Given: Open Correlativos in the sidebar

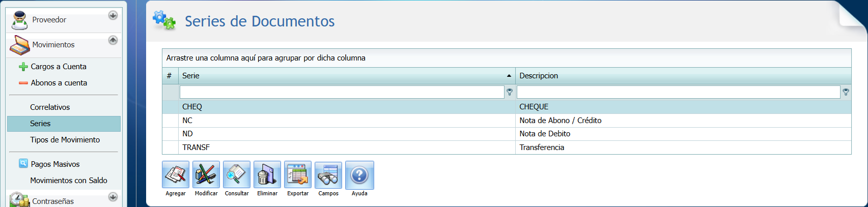Looking at the screenshot, I should (x=50, y=107).
